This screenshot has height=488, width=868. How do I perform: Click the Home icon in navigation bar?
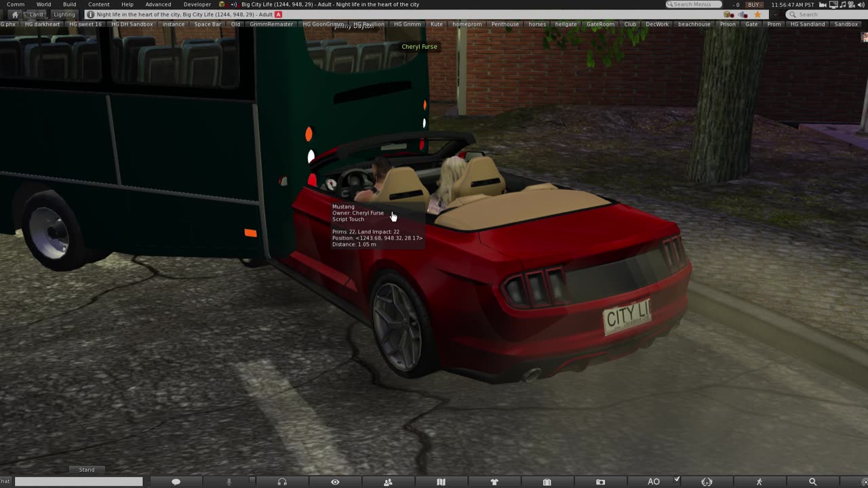point(15,14)
